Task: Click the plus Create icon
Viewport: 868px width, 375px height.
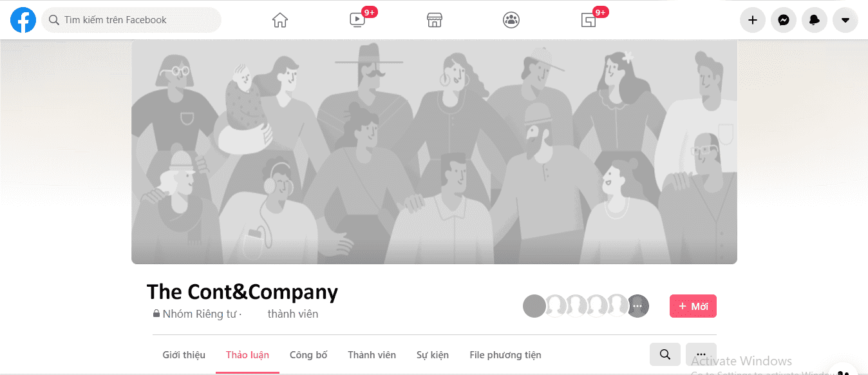Action: click(x=752, y=20)
